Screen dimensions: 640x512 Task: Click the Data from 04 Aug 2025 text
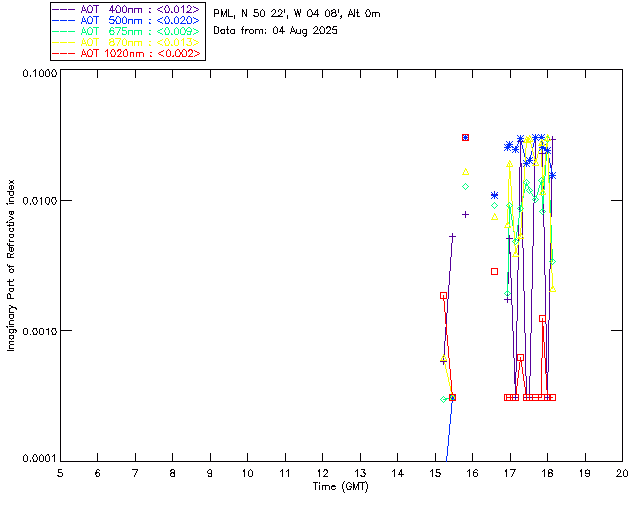coord(276,31)
